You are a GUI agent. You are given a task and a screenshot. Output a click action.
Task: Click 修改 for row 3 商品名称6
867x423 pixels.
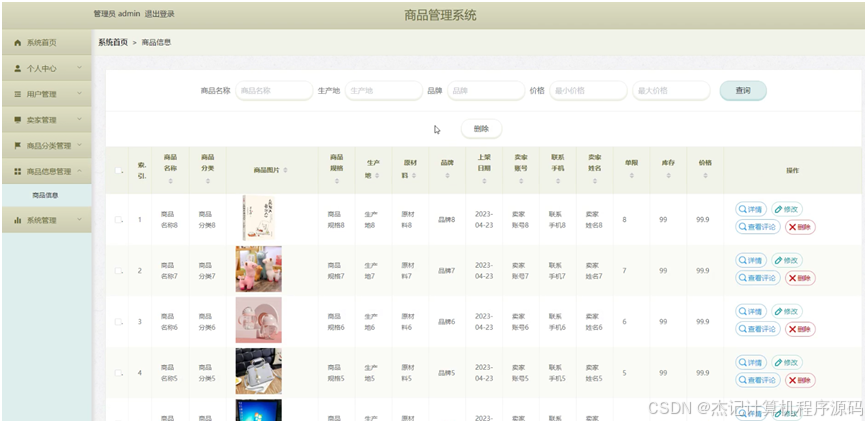click(x=787, y=312)
